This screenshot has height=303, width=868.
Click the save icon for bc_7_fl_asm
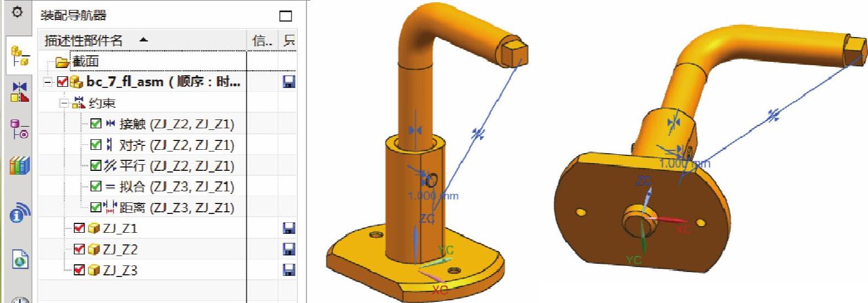click(289, 82)
